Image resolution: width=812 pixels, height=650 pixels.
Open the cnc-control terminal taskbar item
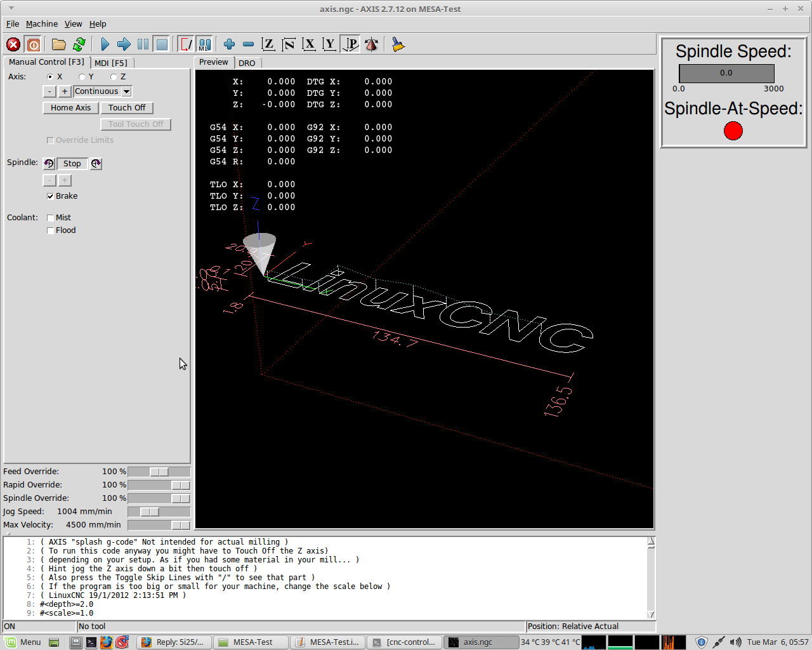(x=404, y=642)
